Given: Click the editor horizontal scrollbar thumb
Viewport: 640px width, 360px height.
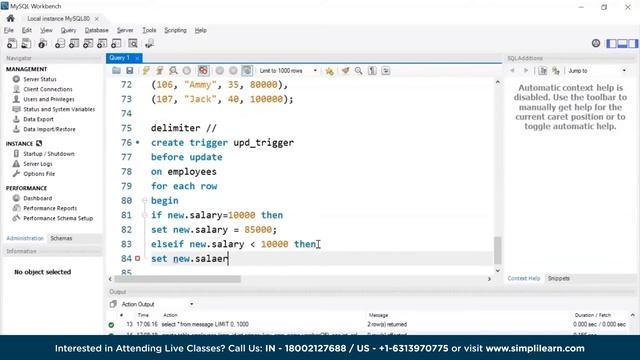Looking at the screenshot, I should pyautogui.click(x=178, y=279).
